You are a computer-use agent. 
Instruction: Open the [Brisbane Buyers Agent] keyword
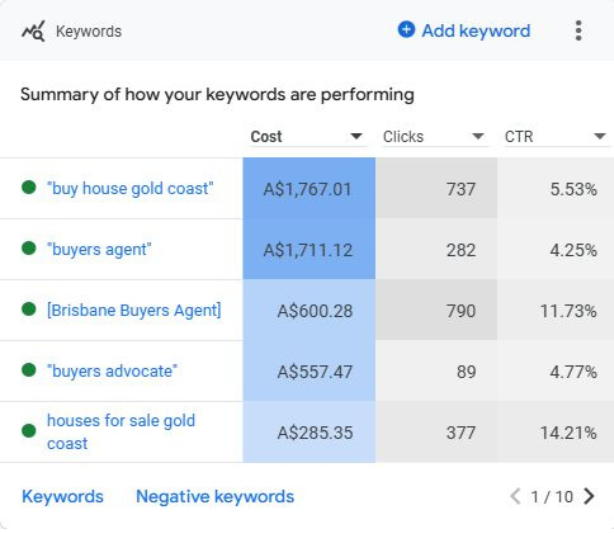click(x=134, y=310)
